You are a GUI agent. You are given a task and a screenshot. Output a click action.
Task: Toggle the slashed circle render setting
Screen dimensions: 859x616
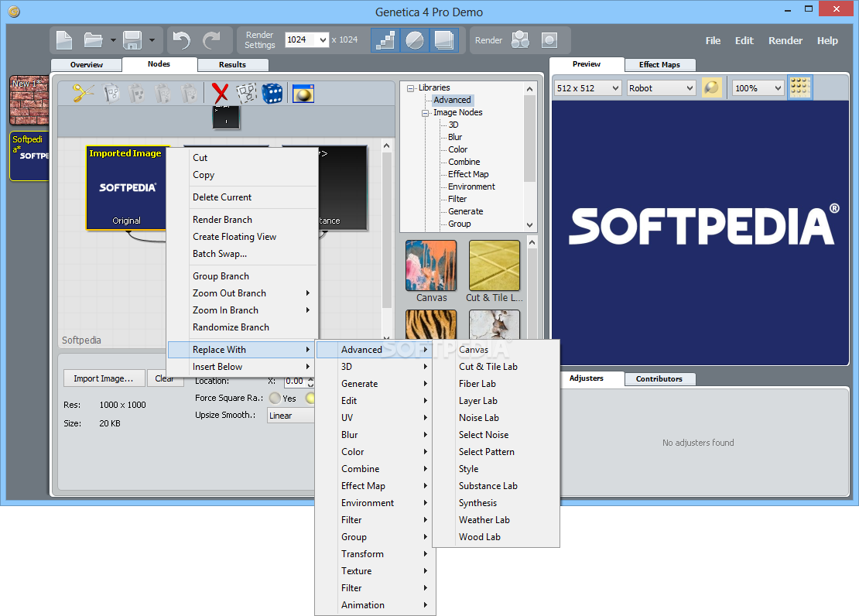(415, 40)
